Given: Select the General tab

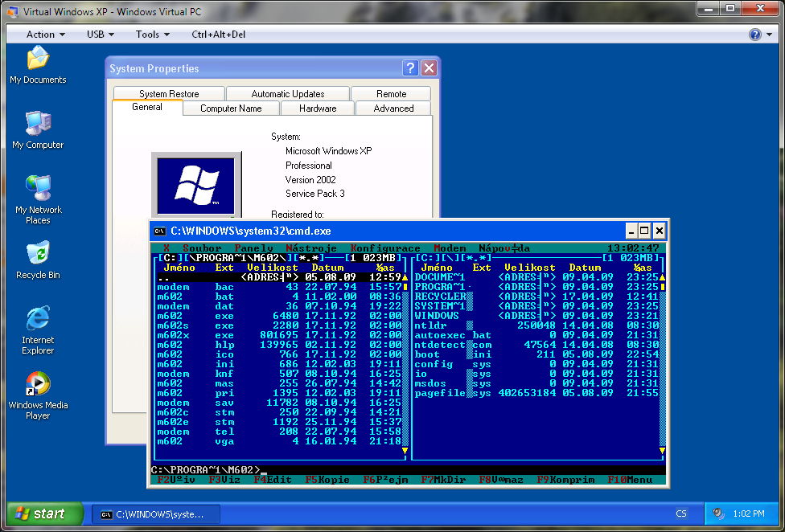Looking at the screenshot, I should [147, 107].
